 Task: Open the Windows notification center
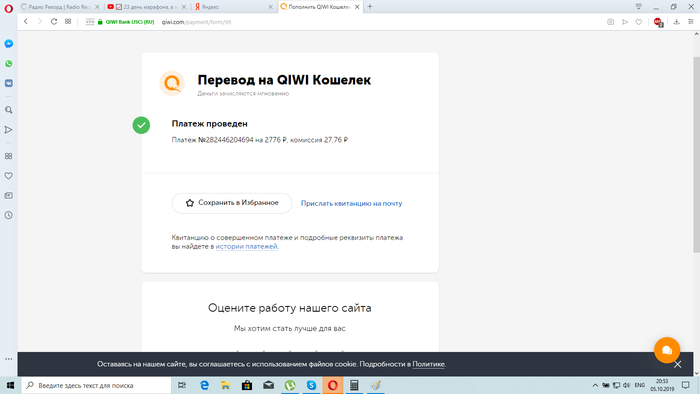click(686, 385)
